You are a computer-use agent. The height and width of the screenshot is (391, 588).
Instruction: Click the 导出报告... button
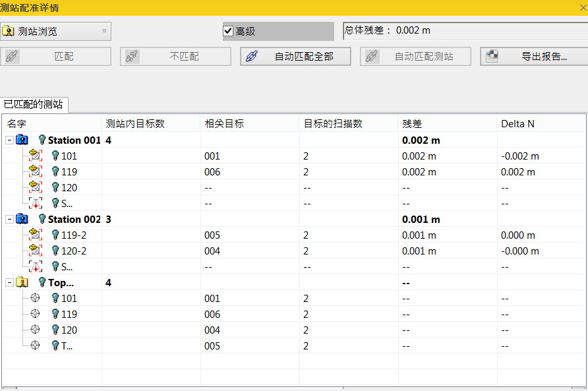[535, 57]
